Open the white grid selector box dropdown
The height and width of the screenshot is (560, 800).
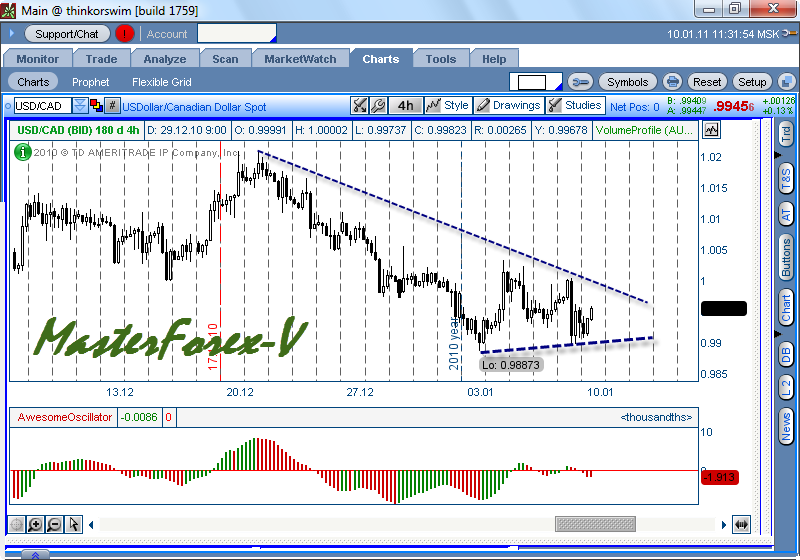tap(536, 82)
